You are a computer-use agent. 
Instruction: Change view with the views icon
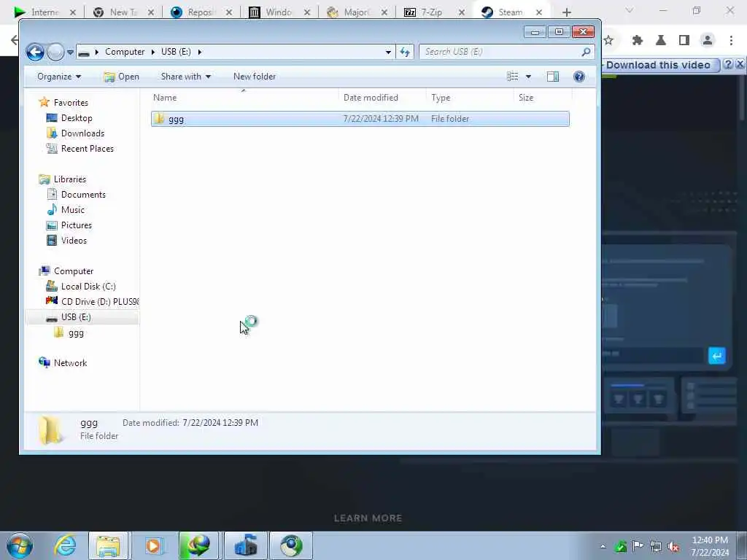(513, 76)
